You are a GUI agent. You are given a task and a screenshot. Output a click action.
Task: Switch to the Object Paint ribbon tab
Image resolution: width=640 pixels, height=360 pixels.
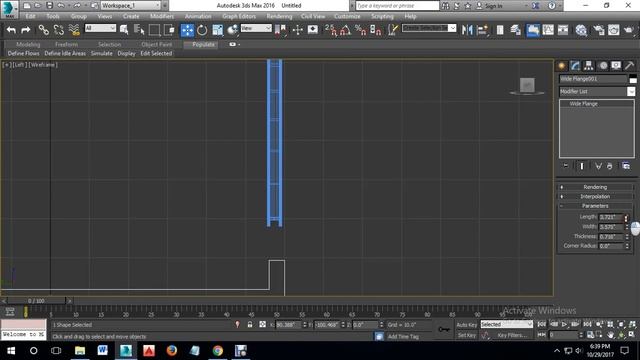pyautogui.click(x=156, y=44)
